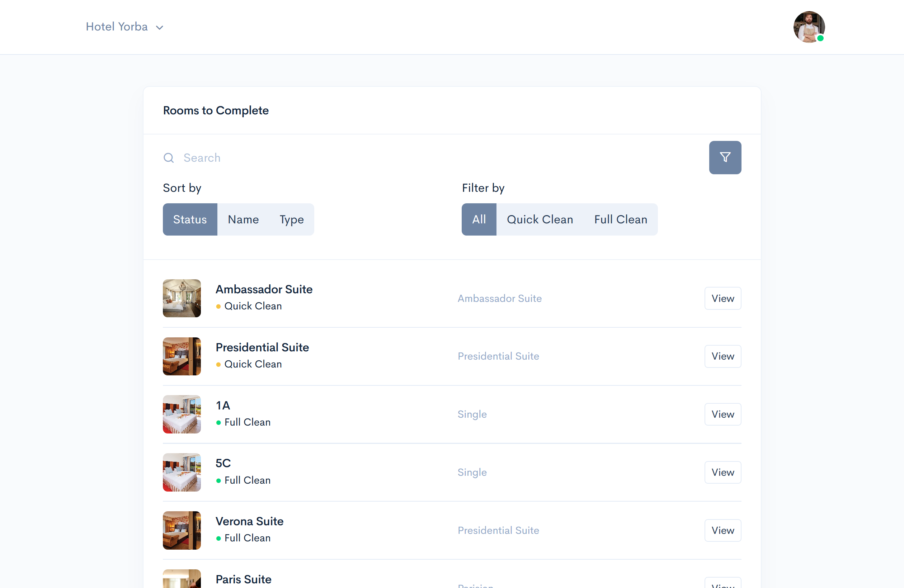Select the Quick Clean filter button

tap(540, 219)
